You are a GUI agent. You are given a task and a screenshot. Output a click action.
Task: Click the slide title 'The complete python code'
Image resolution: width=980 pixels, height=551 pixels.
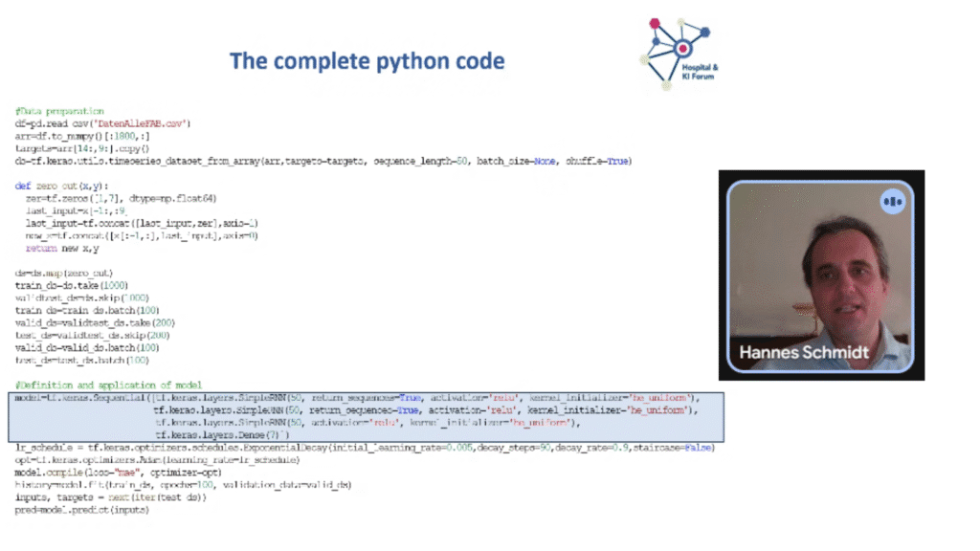[367, 62]
